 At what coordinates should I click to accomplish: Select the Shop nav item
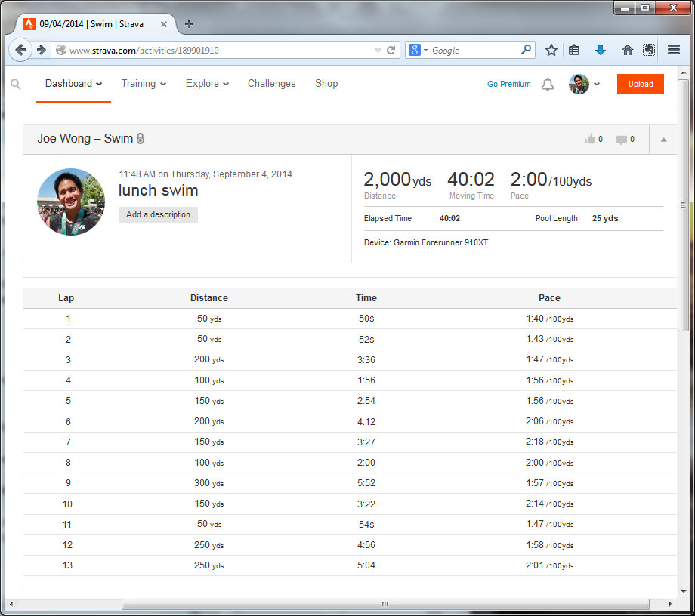[x=326, y=84]
